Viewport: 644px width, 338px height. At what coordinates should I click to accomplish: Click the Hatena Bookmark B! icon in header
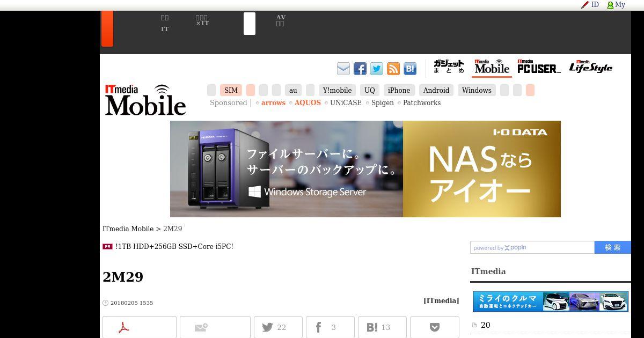tap(410, 69)
